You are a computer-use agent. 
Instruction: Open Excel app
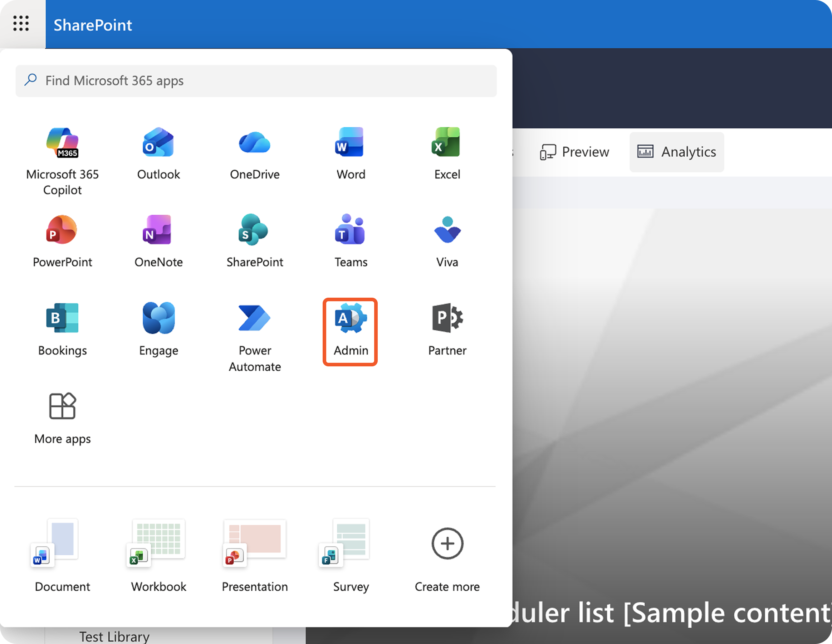tap(447, 153)
